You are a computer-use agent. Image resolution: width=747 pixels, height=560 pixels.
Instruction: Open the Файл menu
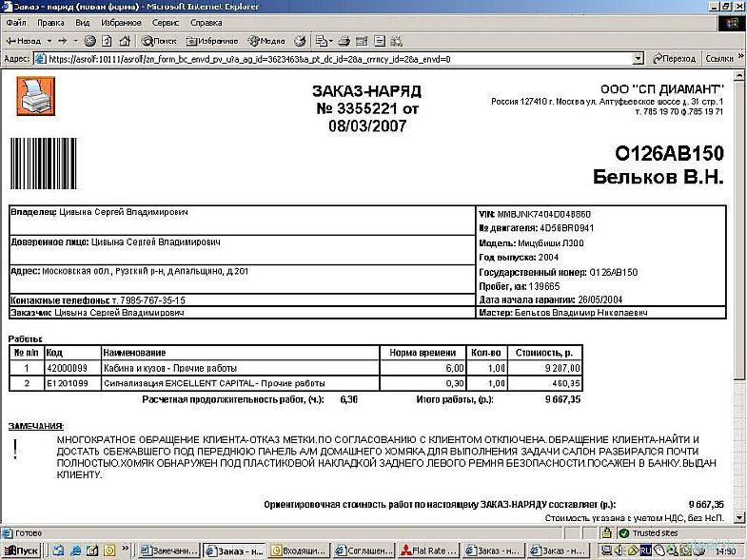point(16,22)
